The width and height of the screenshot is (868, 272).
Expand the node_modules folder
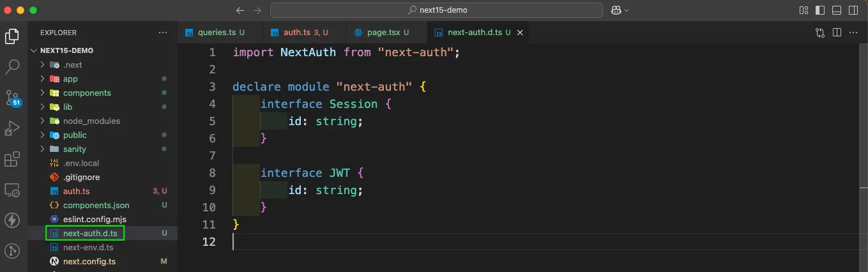pos(43,121)
